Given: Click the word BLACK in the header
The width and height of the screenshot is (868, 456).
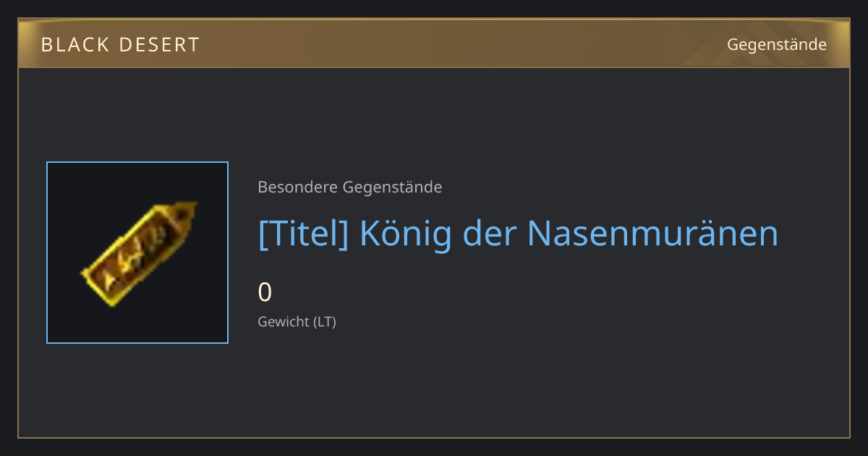Looking at the screenshot, I should pos(75,45).
